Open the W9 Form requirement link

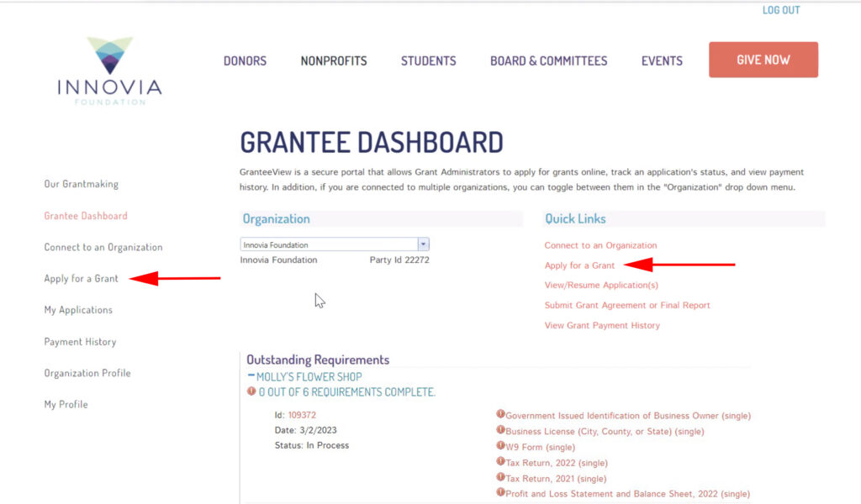541,448
